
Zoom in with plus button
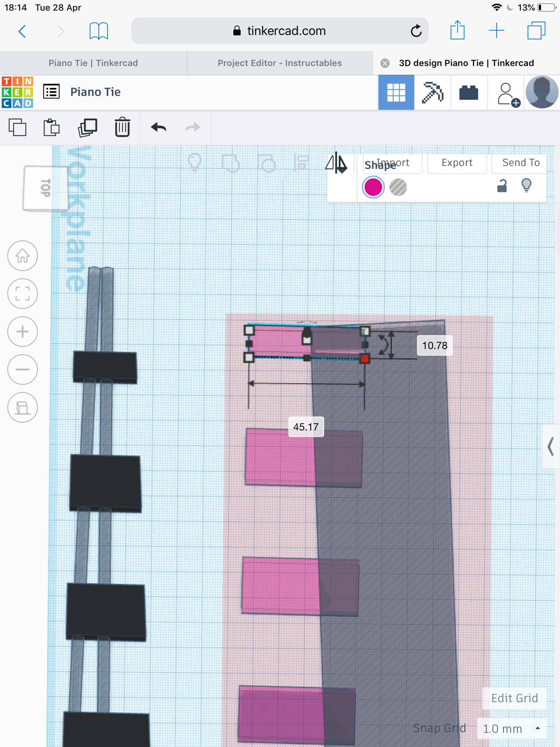pyautogui.click(x=23, y=332)
